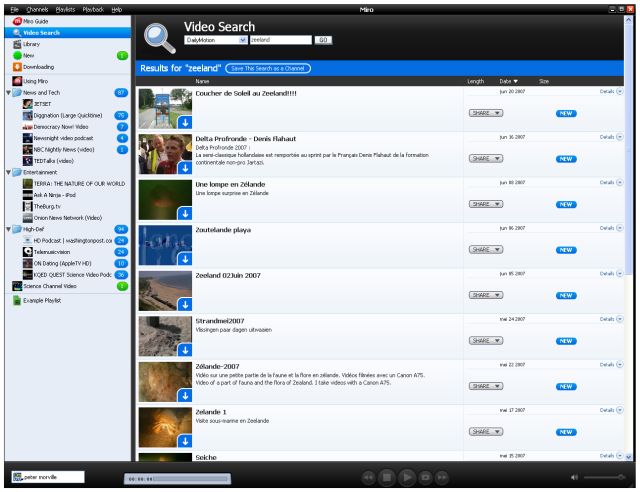
Task: Download Zoutelande playa video
Action: tap(185, 259)
